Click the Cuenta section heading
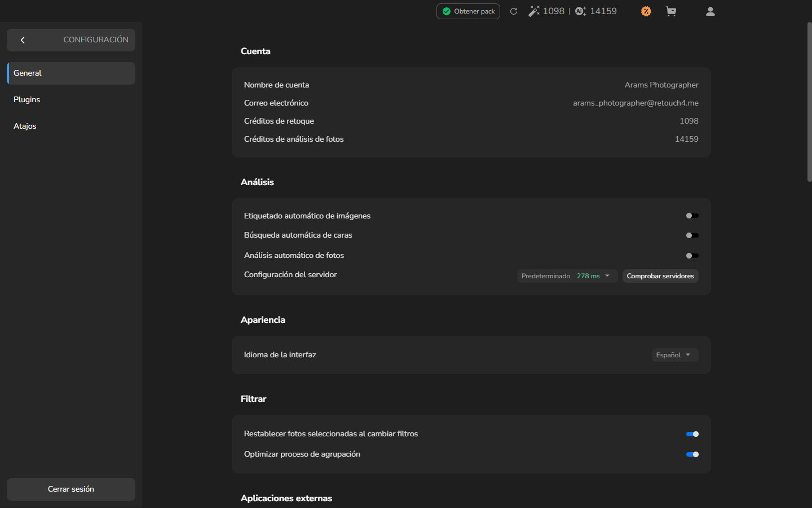The image size is (812, 508). [255, 51]
